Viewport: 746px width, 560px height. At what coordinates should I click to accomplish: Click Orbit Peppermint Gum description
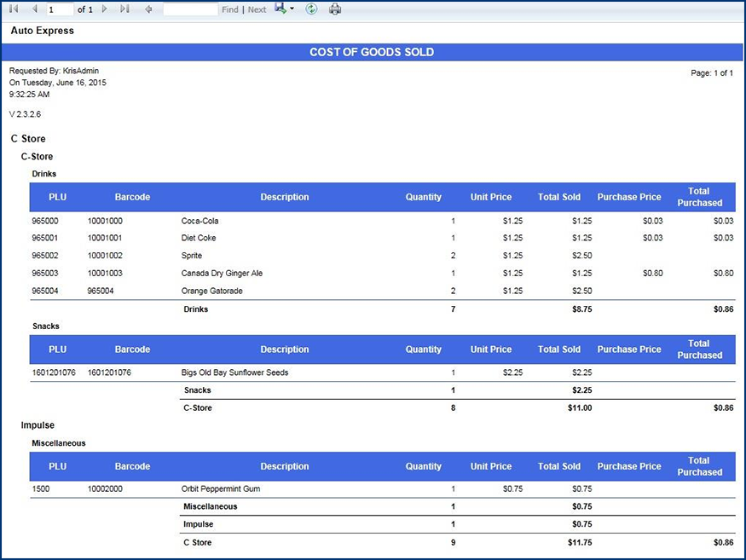(221, 489)
